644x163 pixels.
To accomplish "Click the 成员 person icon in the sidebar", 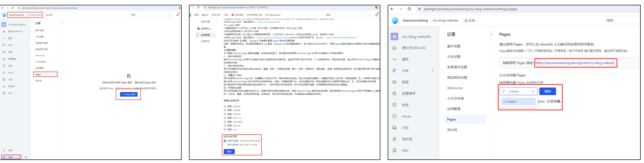I will (4, 151).
